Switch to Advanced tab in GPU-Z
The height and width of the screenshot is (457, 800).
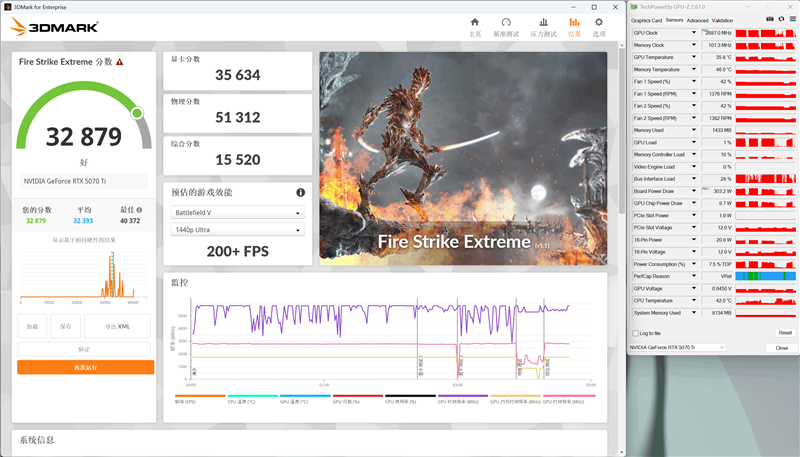[x=697, y=20]
